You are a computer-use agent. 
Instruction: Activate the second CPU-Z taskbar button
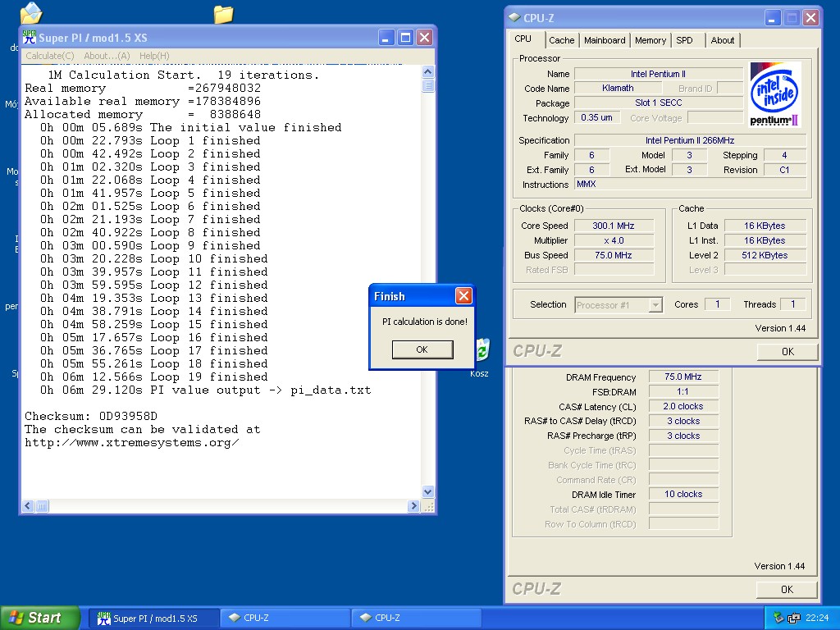(x=416, y=619)
